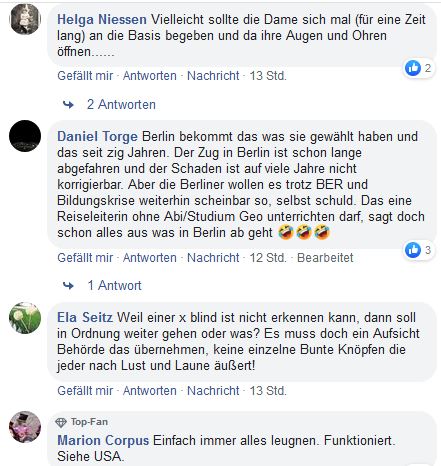
Task: Click the 12 Std. timestamp on Daniel's comment
Action: pos(268,258)
